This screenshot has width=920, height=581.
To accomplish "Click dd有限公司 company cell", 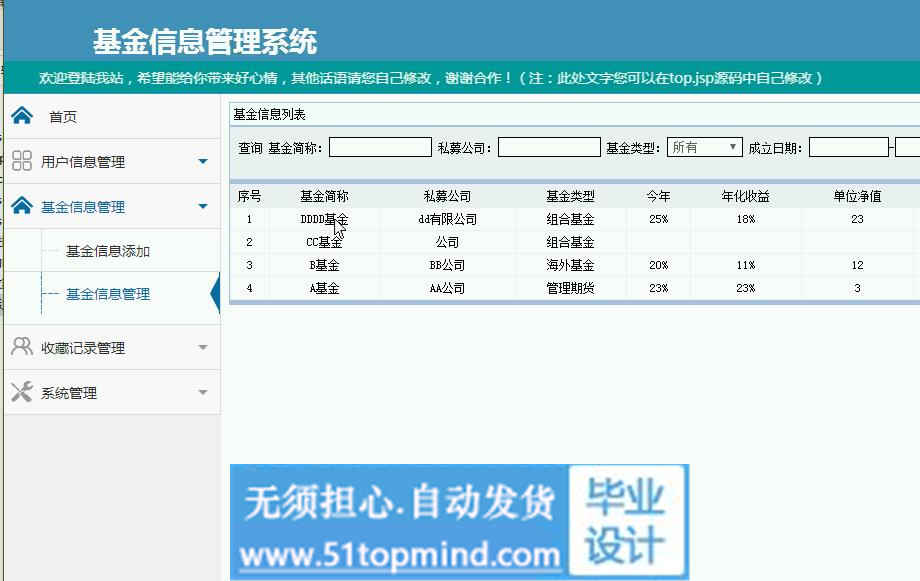I will click(x=447, y=219).
